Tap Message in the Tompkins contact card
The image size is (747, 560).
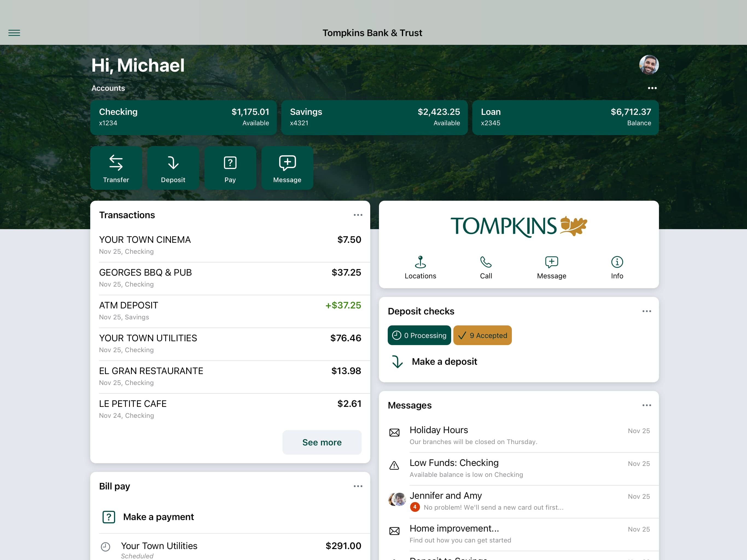[552, 267]
